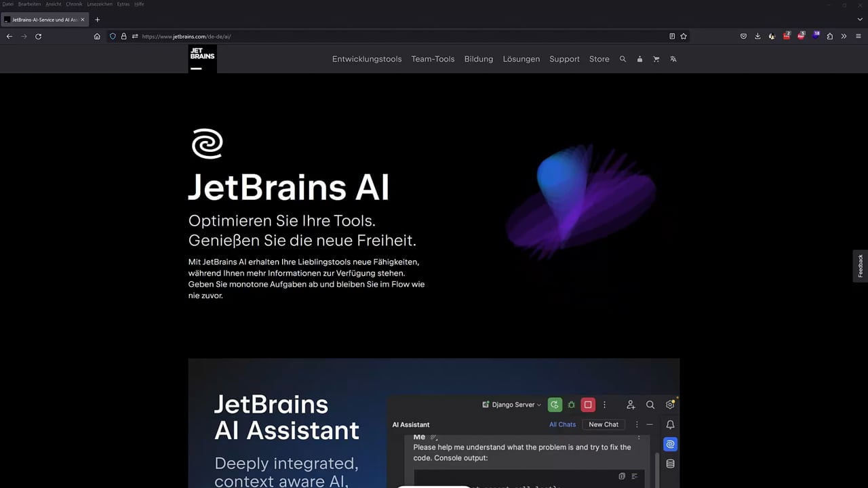Click the JetBrains logo in site header
The image size is (868, 488).
(x=202, y=59)
